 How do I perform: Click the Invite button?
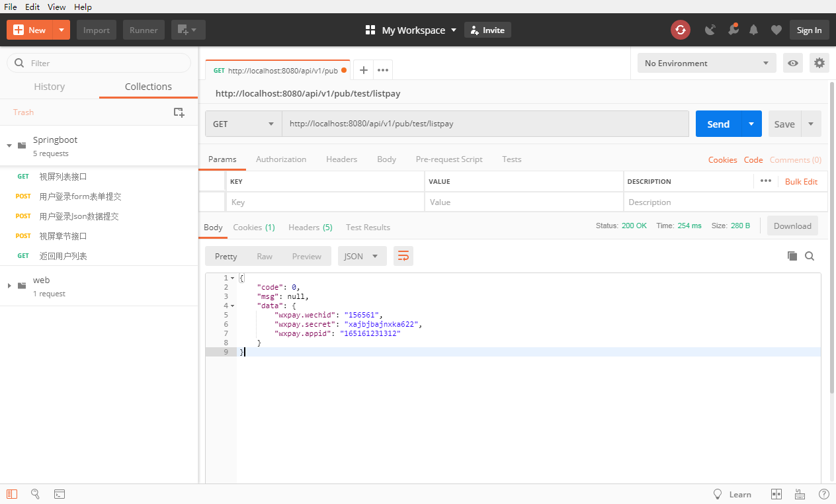click(487, 30)
